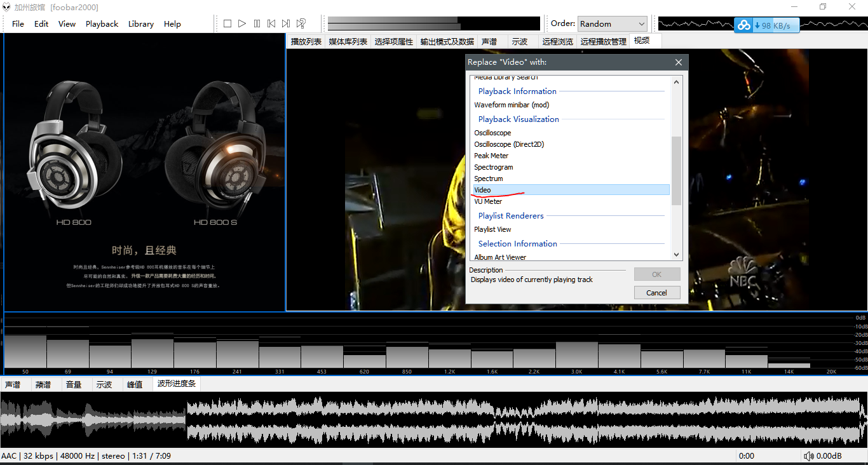
Task: Select Spectrogram in the visualization list
Action: pos(493,167)
